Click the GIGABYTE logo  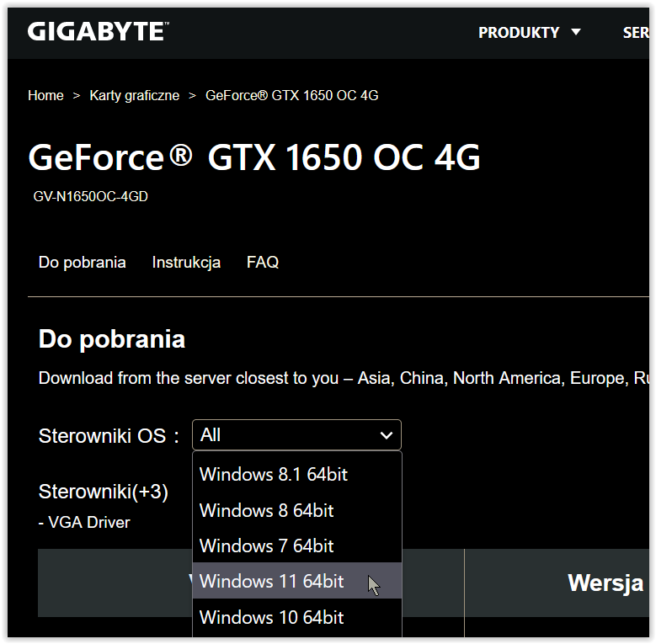(x=99, y=32)
